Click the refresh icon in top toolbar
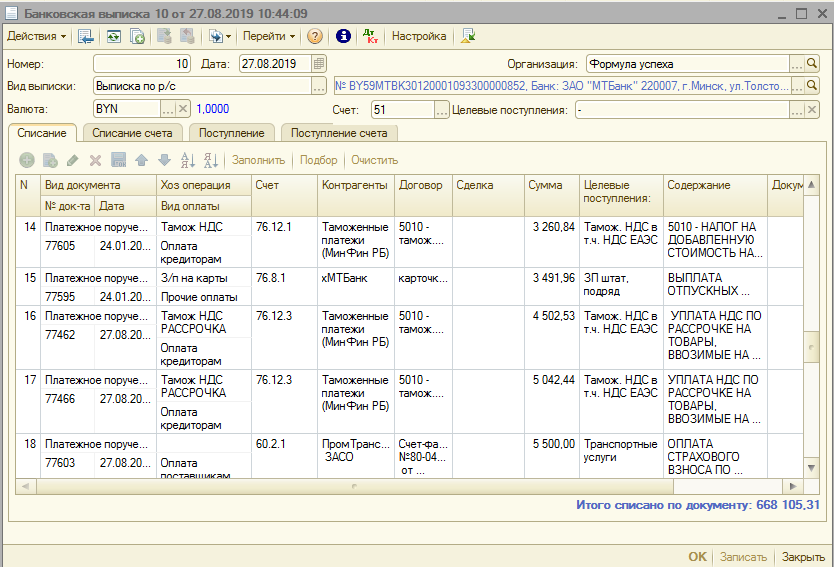This screenshot has height=567, width=834. point(112,36)
